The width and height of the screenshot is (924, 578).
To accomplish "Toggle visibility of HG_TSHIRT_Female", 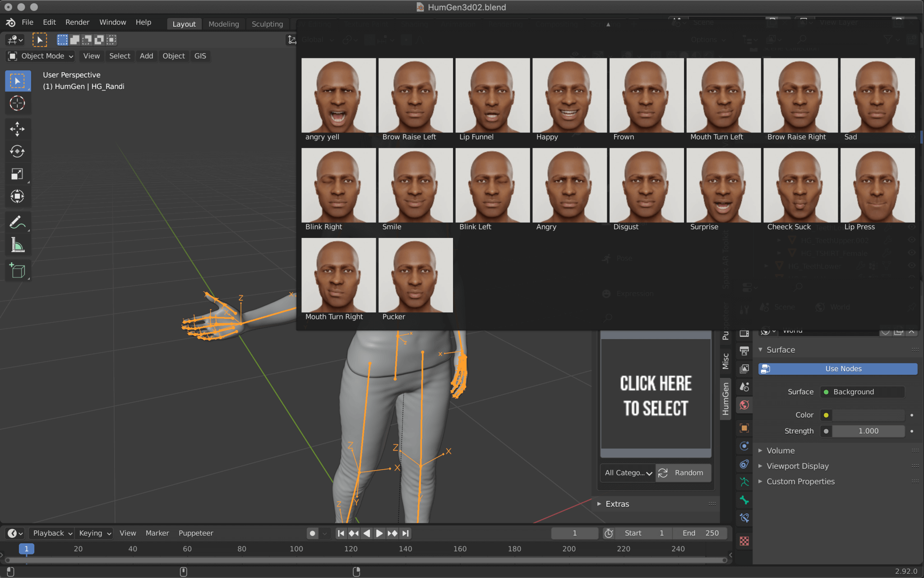I will click(912, 253).
